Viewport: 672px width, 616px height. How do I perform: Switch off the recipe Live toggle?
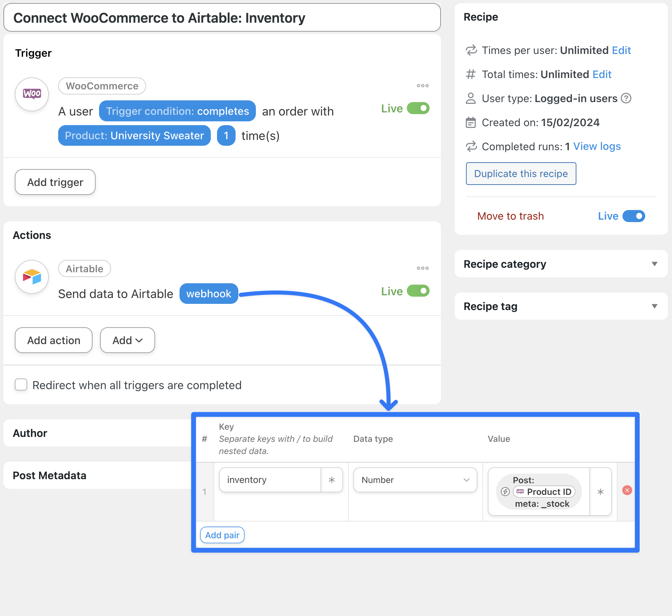[x=634, y=216]
